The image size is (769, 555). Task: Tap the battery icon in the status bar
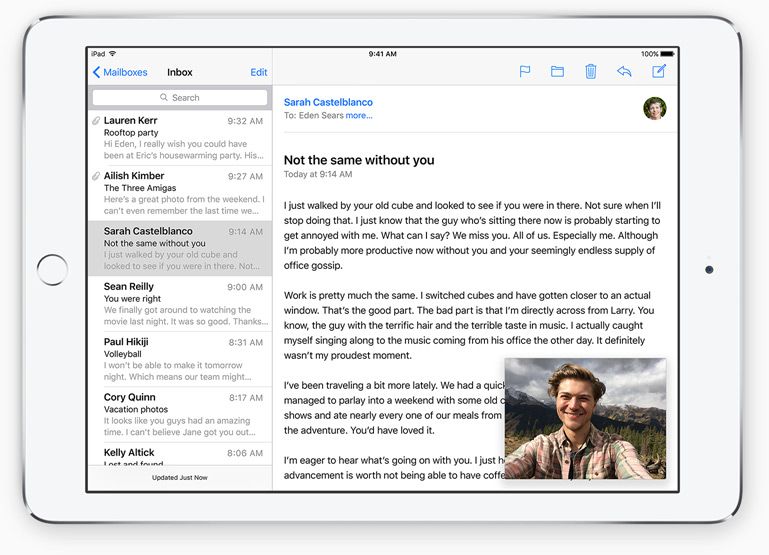click(x=667, y=54)
